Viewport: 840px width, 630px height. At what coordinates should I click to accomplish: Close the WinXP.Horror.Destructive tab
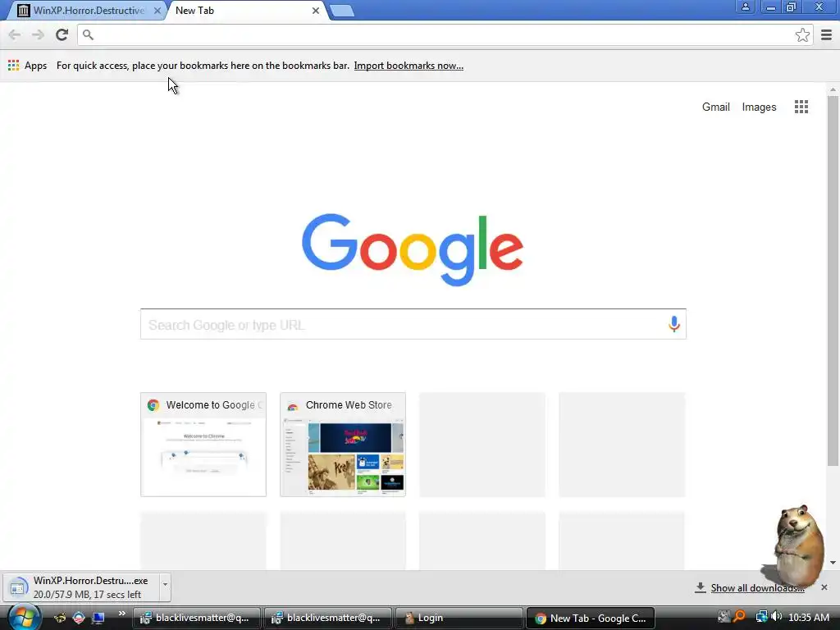[157, 10]
